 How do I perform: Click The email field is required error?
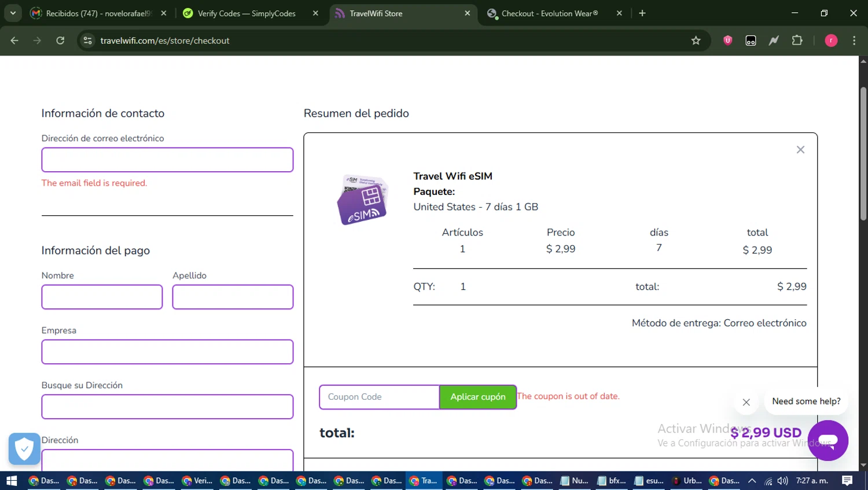(x=94, y=183)
